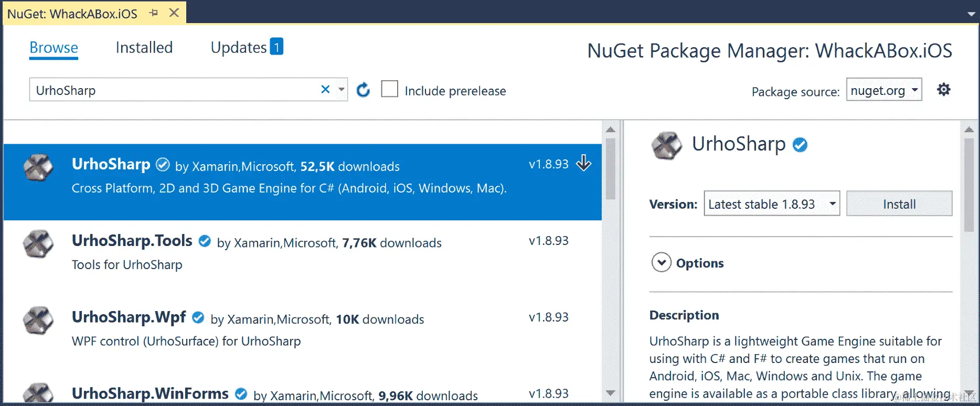This screenshot has width=980, height=406.
Task: Click the verified badge beside UrhoSharp.Wpf
Action: [198, 318]
